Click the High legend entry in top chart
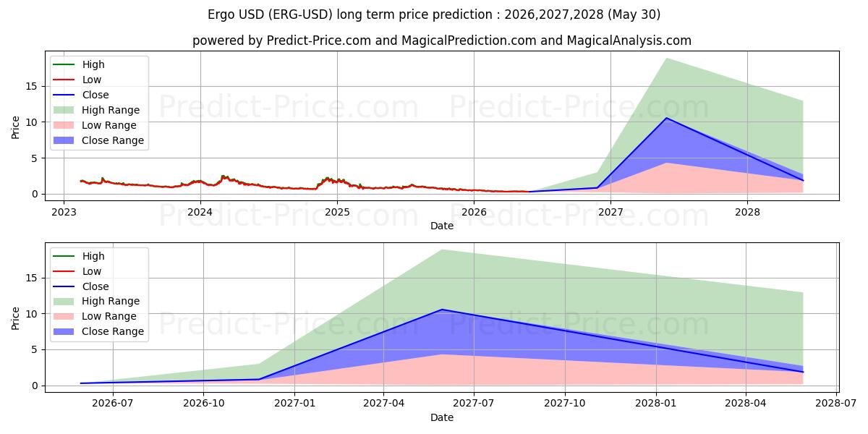Image resolution: width=868 pixels, height=434 pixels. pyautogui.click(x=80, y=64)
